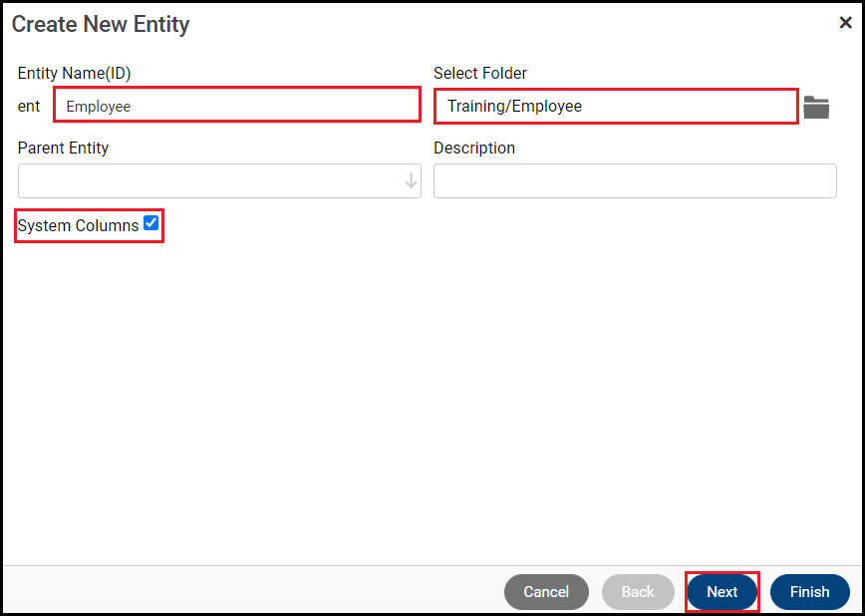Toggle the System Columns checkbox

pyautogui.click(x=151, y=223)
